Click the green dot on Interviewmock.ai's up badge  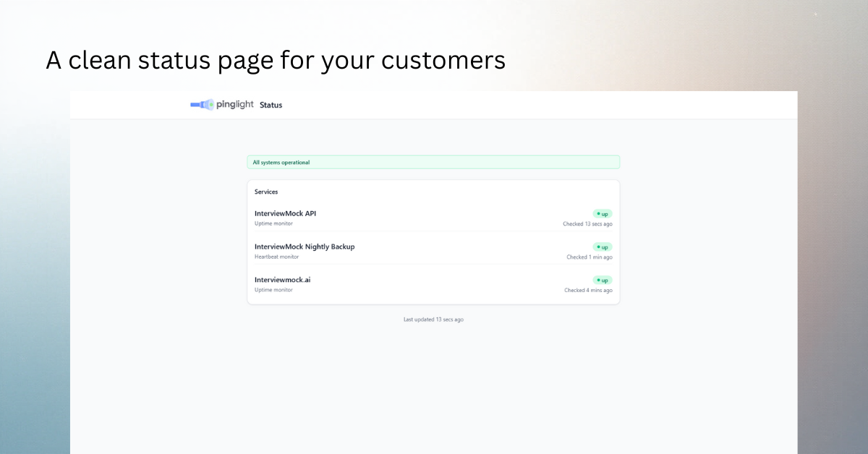click(600, 280)
